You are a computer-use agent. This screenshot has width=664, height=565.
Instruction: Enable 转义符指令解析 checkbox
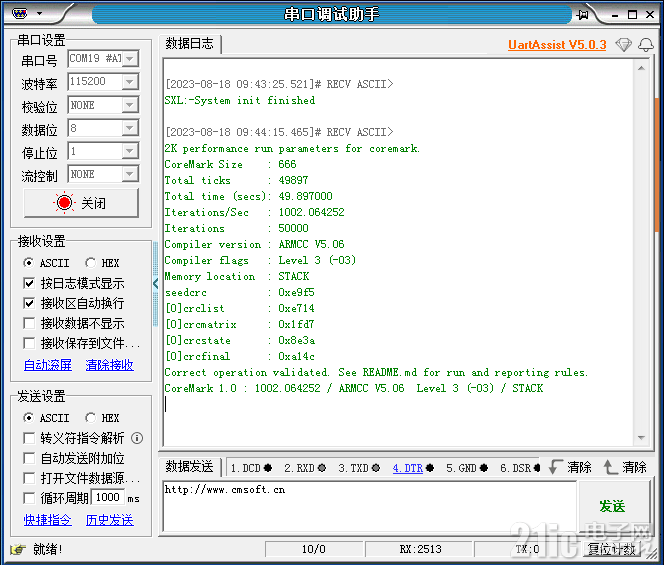click(x=29, y=438)
